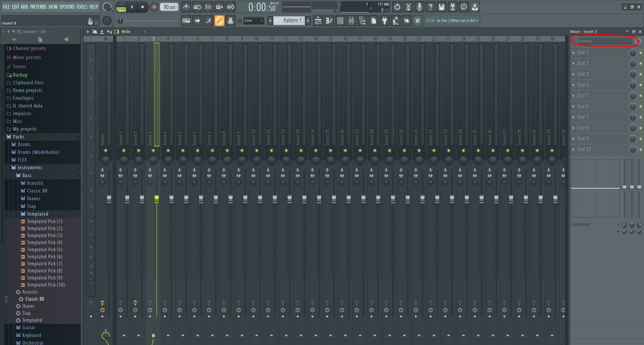Toggle the countdown before recording icon
Screen dimensions: 644x345
point(208,7)
